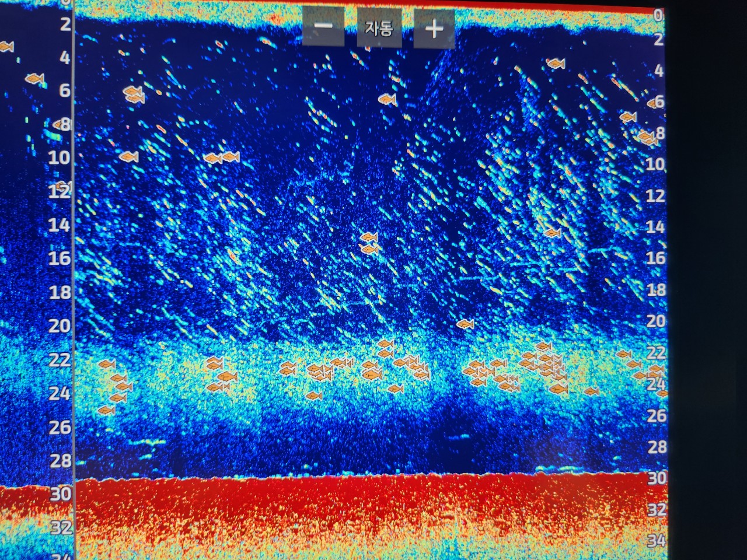Viewport: 747px width, 560px height.
Task: Tap the '0' surface label on the right scale
Action: 658,15
